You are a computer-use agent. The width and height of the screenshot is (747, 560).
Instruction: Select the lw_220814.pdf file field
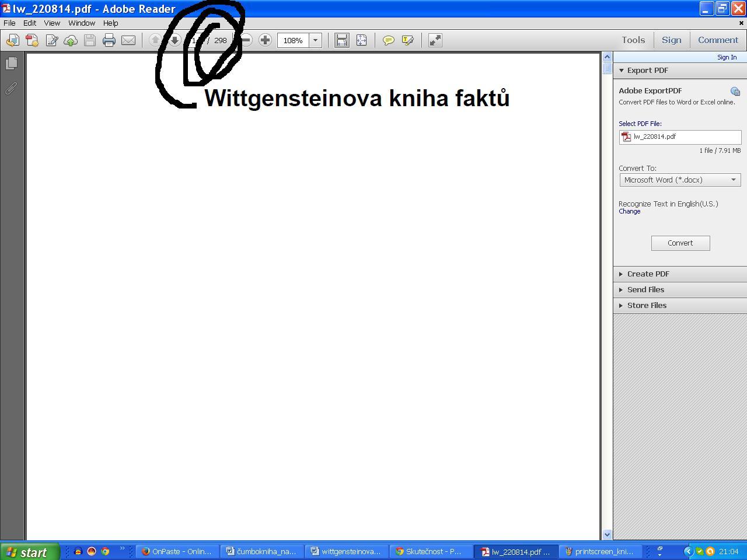tap(680, 136)
